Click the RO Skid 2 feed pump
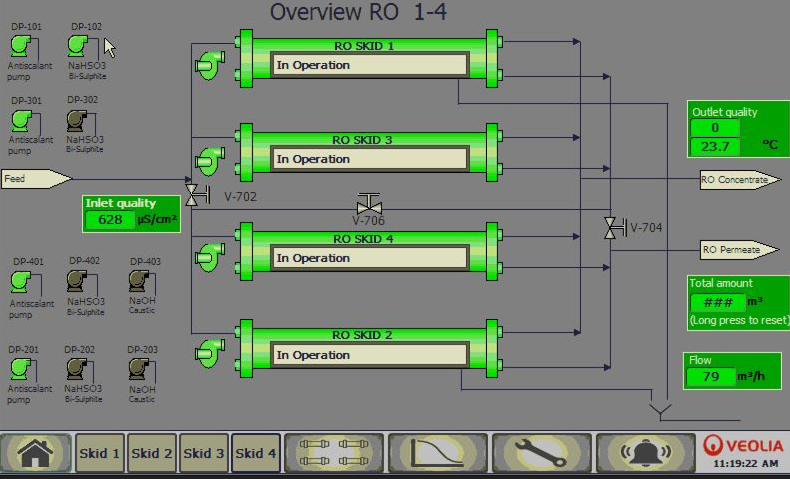This screenshot has width=790, height=479. coord(210,353)
